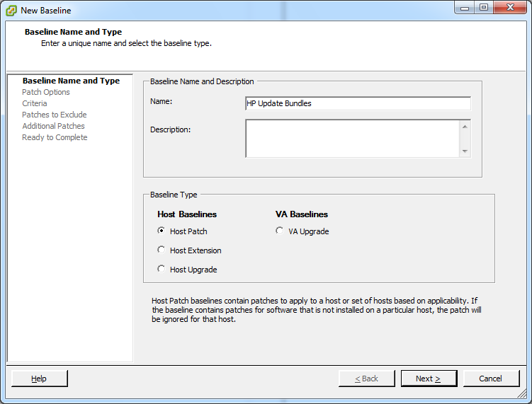Viewport: 532px width, 404px height.
Task: Open Help for the wizard
Action: pos(39,379)
